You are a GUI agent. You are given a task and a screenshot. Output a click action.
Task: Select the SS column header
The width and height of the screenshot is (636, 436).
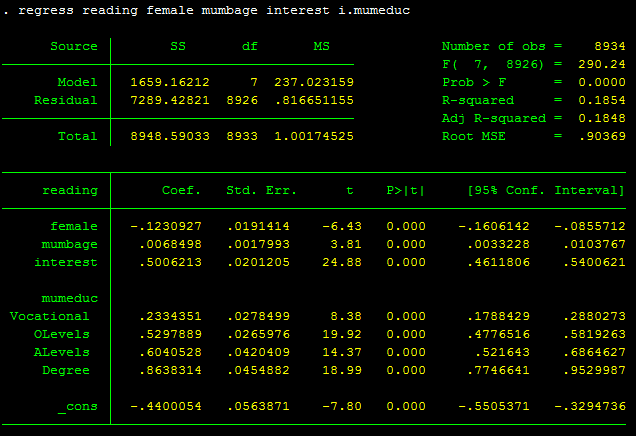click(178, 46)
